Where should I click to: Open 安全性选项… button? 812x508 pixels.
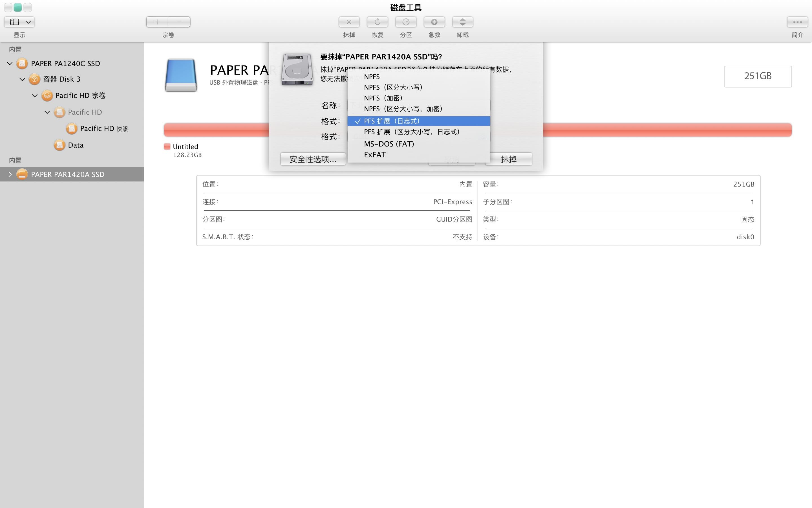[x=313, y=159]
